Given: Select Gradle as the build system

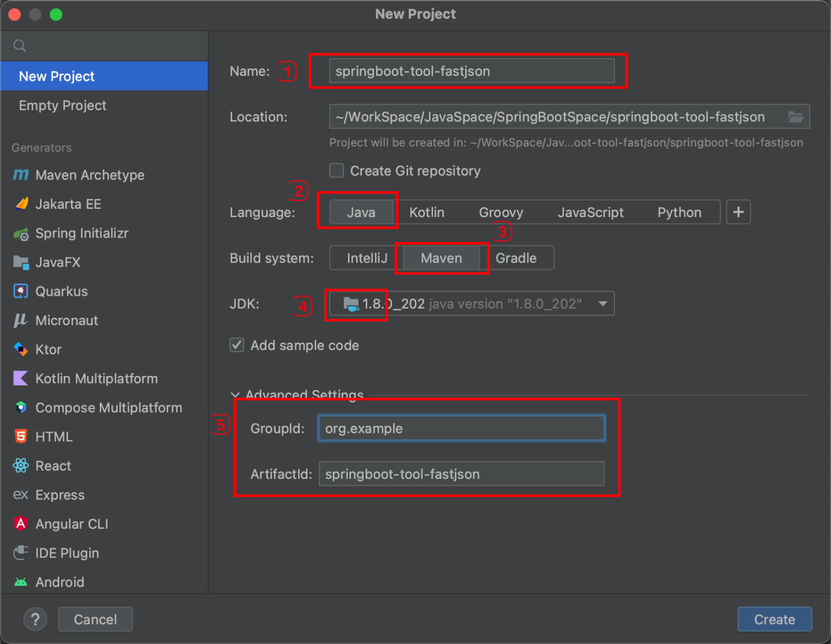Looking at the screenshot, I should tap(515, 257).
